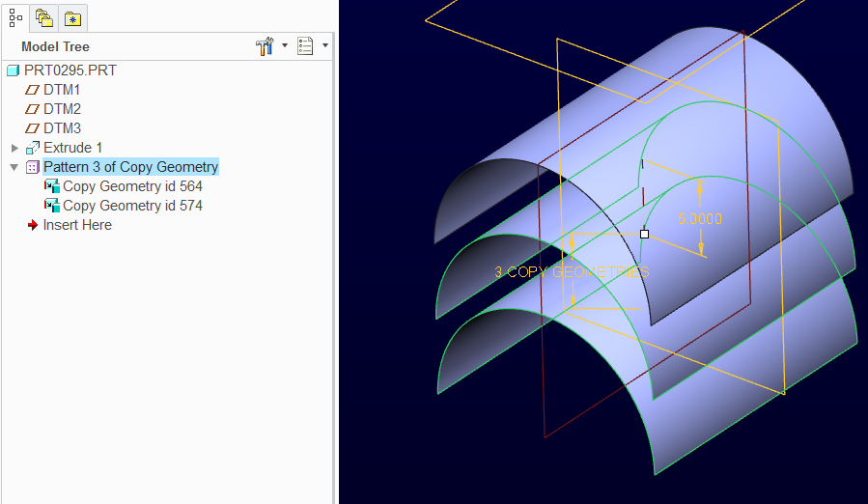Image resolution: width=868 pixels, height=504 pixels.
Task: Open the Favorites tab with star folder
Action: click(72, 19)
